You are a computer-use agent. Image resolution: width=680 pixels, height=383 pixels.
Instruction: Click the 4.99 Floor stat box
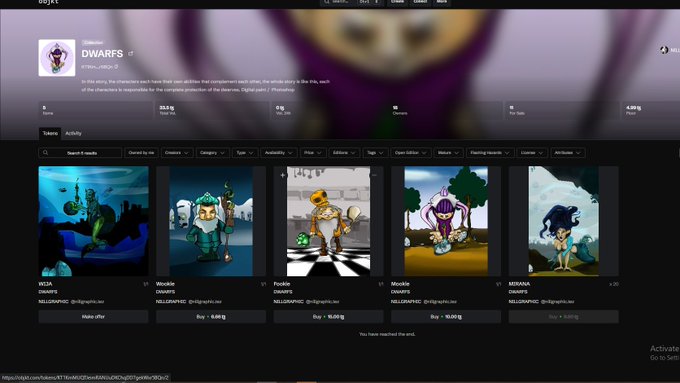[651, 110]
